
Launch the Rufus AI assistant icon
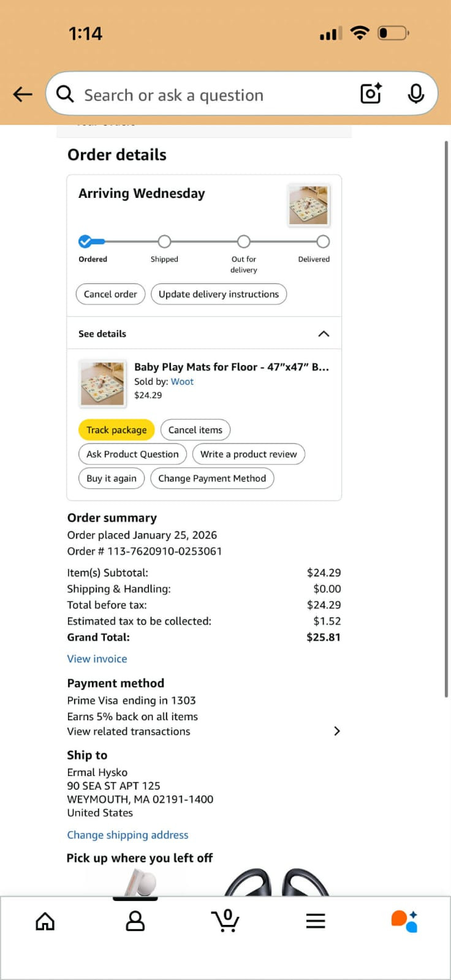pos(404,921)
